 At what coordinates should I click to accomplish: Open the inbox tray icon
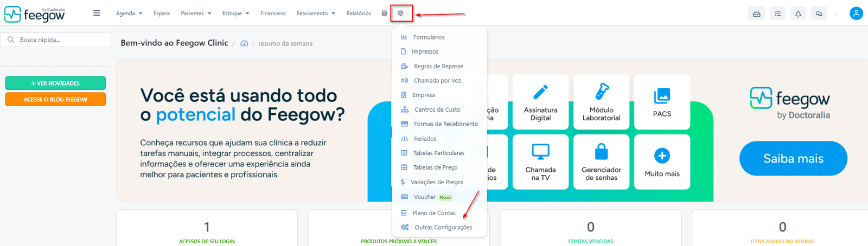756,14
